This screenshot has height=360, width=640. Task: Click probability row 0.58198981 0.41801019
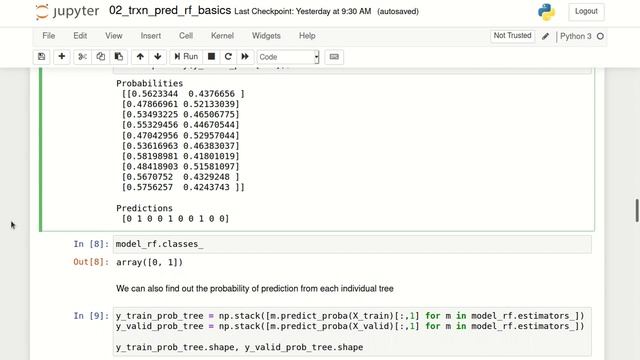point(180,156)
